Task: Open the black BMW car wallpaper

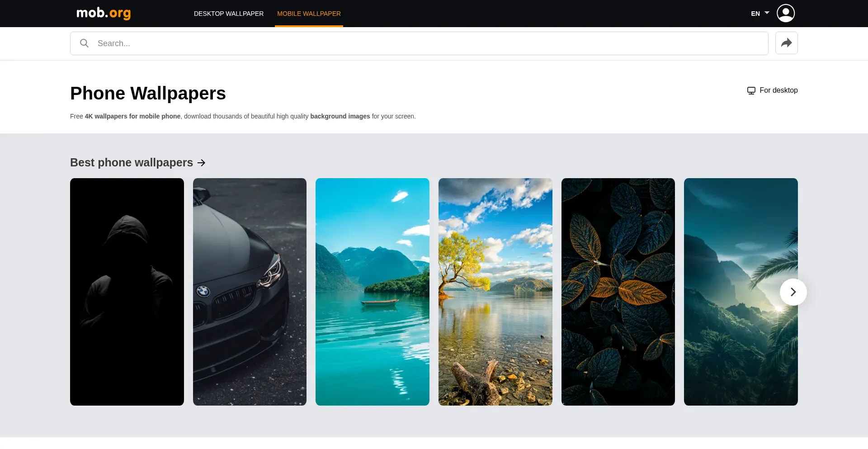Action: tap(250, 292)
